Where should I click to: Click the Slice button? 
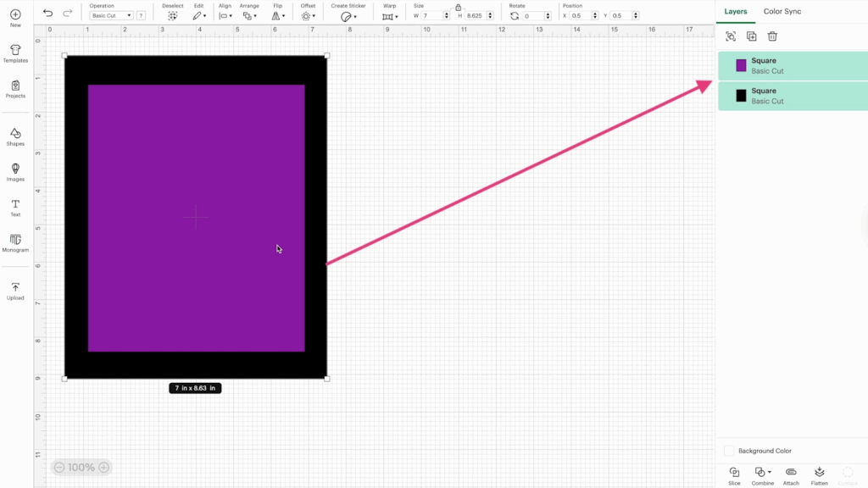735,475
